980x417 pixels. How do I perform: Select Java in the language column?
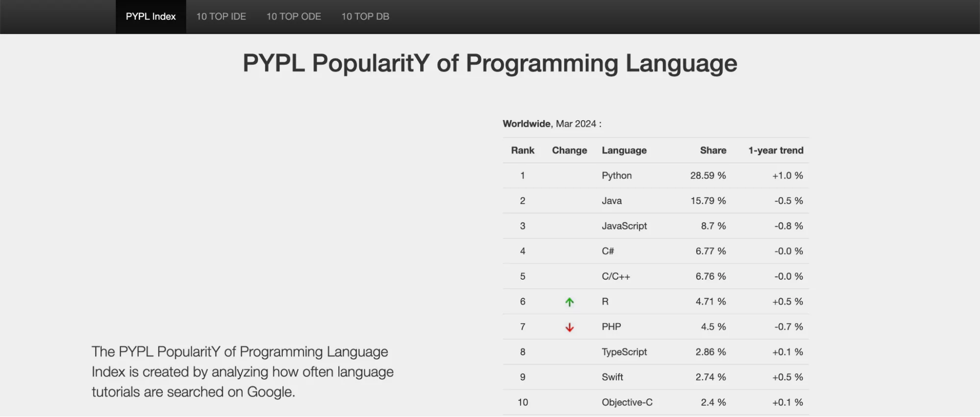coord(611,201)
